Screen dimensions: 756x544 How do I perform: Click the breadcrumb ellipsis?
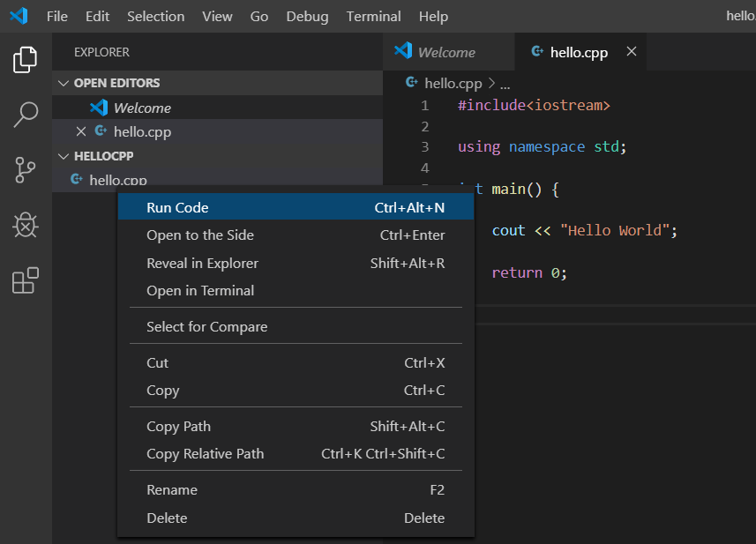pos(505,86)
